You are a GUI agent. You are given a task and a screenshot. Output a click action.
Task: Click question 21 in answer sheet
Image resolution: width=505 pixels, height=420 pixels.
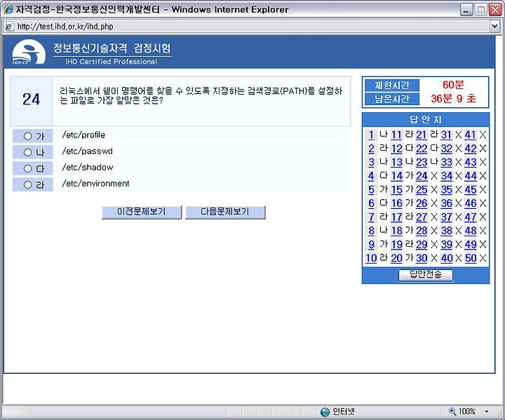(422, 135)
